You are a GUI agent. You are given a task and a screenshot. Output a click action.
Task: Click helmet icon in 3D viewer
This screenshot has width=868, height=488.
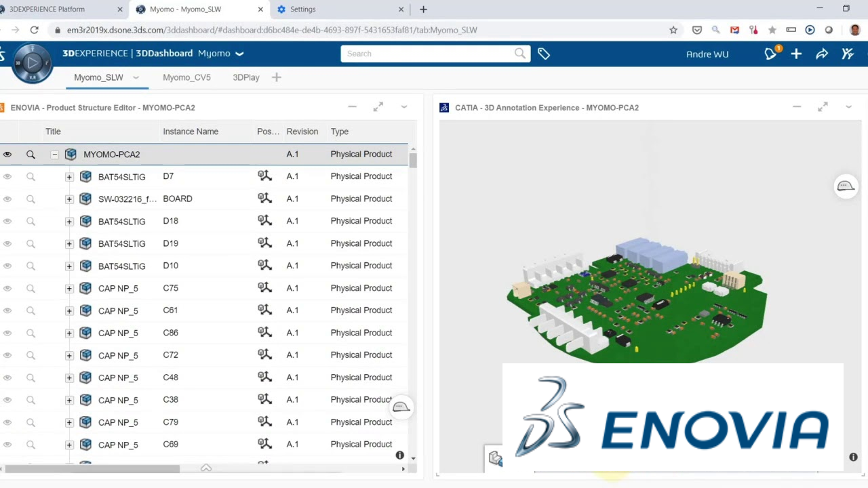click(846, 186)
